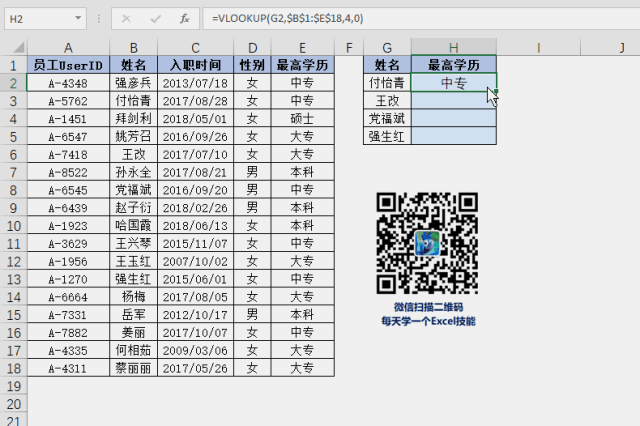The width and height of the screenshot is (640, 426).
Task: Click the Insert Function fx icon
Action: [x=184, y=19]
